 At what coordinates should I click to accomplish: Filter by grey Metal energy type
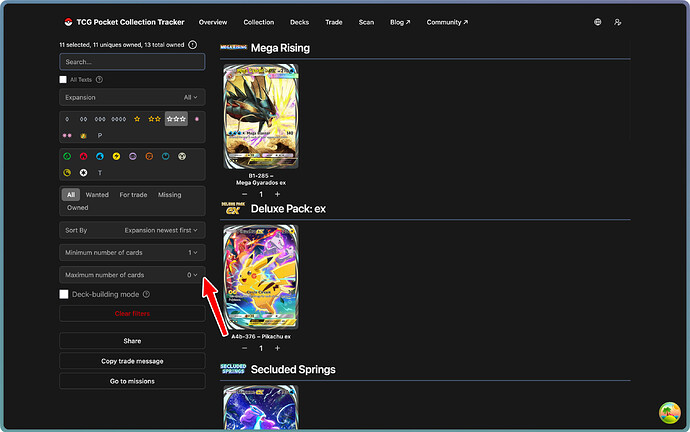pos(182,156)
